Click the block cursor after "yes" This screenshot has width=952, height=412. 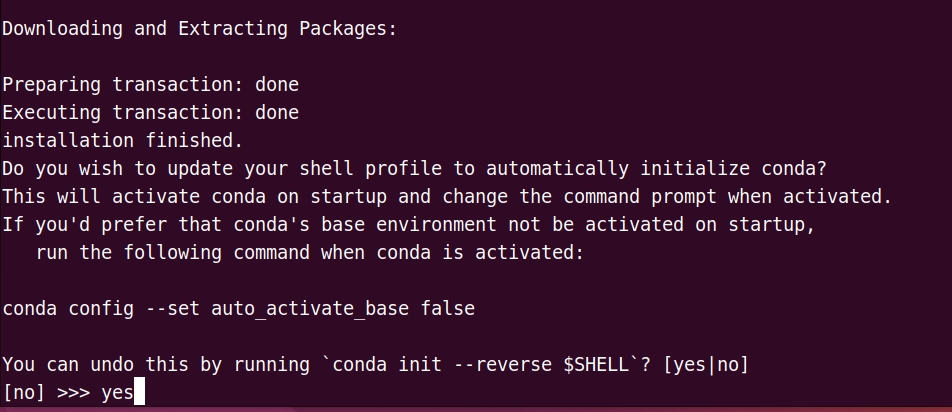tap(139, 391)
